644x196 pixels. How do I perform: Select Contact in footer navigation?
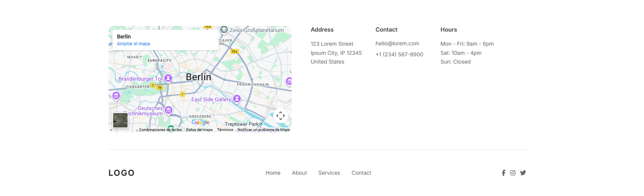[361, 173]
